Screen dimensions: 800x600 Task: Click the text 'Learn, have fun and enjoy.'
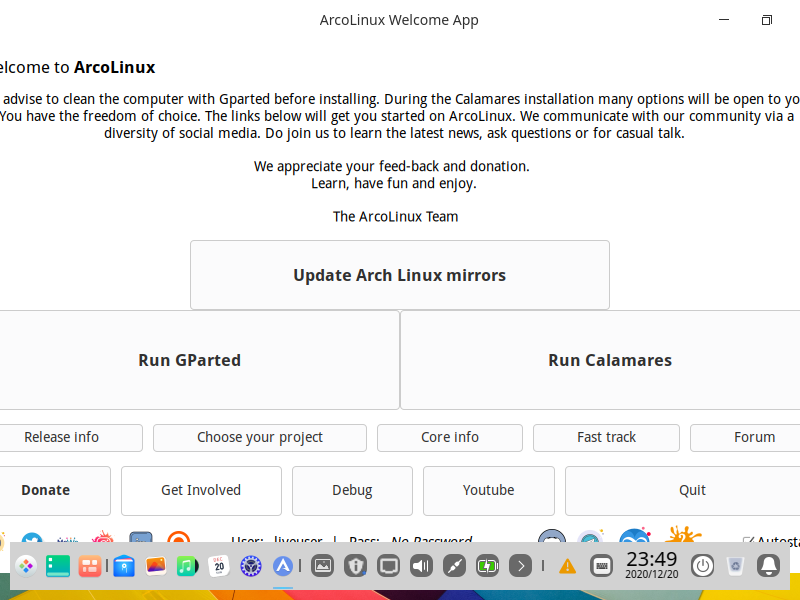click(x=394, y=184)
